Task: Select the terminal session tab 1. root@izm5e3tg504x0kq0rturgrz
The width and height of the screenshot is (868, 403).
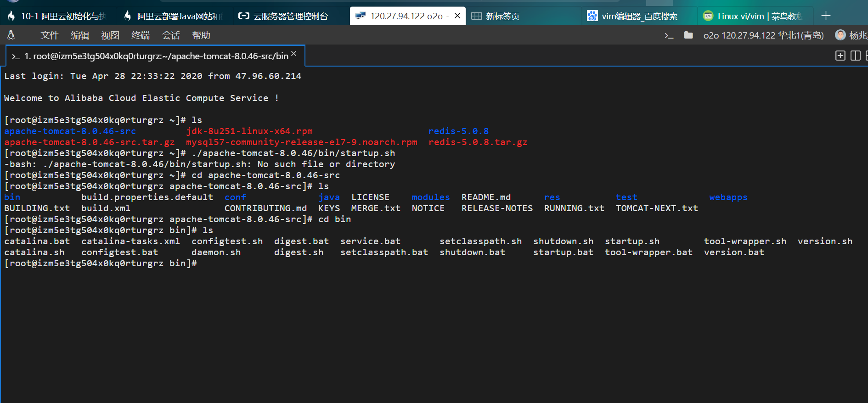Action: click(x=156, y=56)
